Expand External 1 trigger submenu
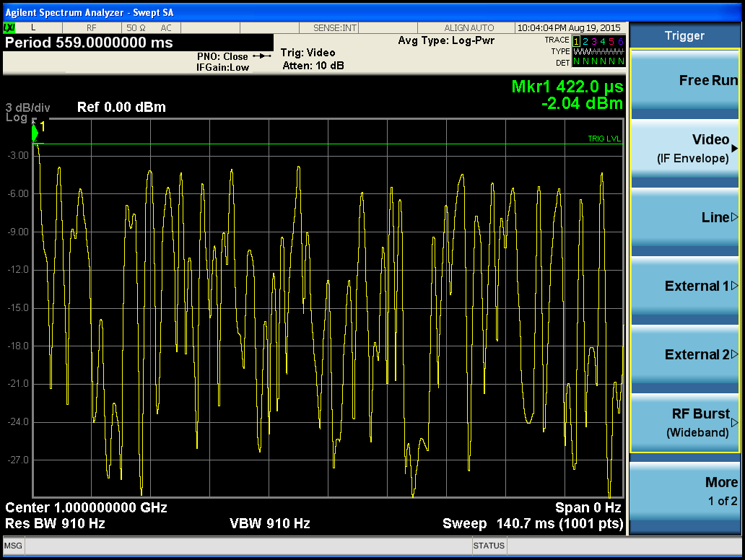 (x=684, y=286)
